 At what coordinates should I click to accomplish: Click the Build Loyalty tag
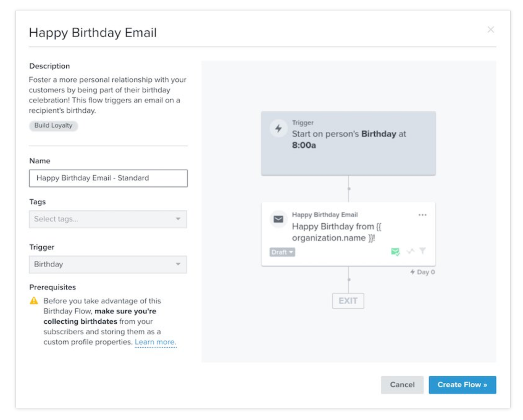(53, 126)
